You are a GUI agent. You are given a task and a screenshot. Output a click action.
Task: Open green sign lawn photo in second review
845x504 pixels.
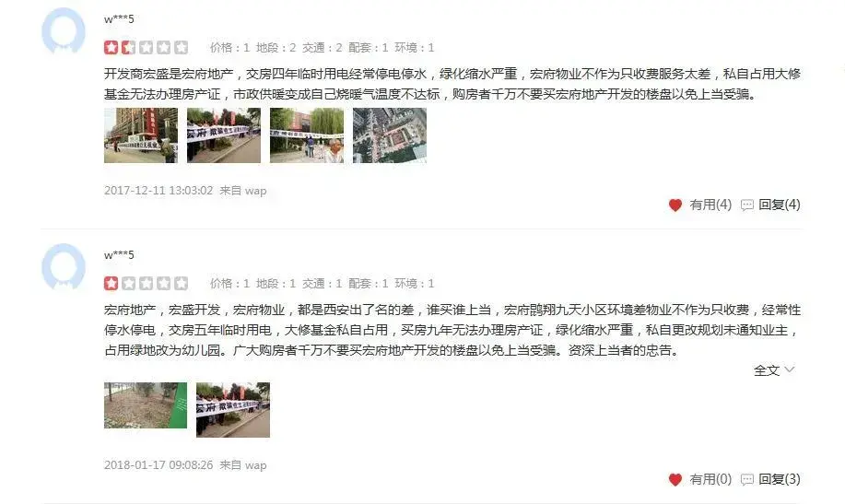[x=146, y=405]
